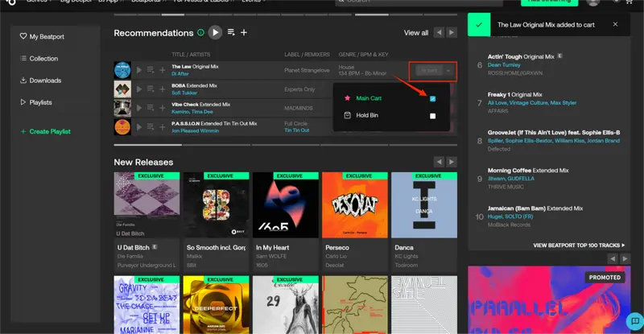Select Hold Bin menu entry
644x334 pixels.
click(367, 115)
